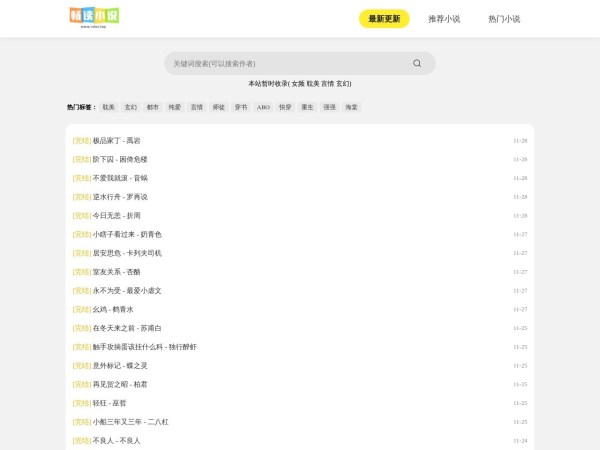Switch to the 推荐小说 tab
This screenshot has height=450, width=600.
click(x=444, y=19)
